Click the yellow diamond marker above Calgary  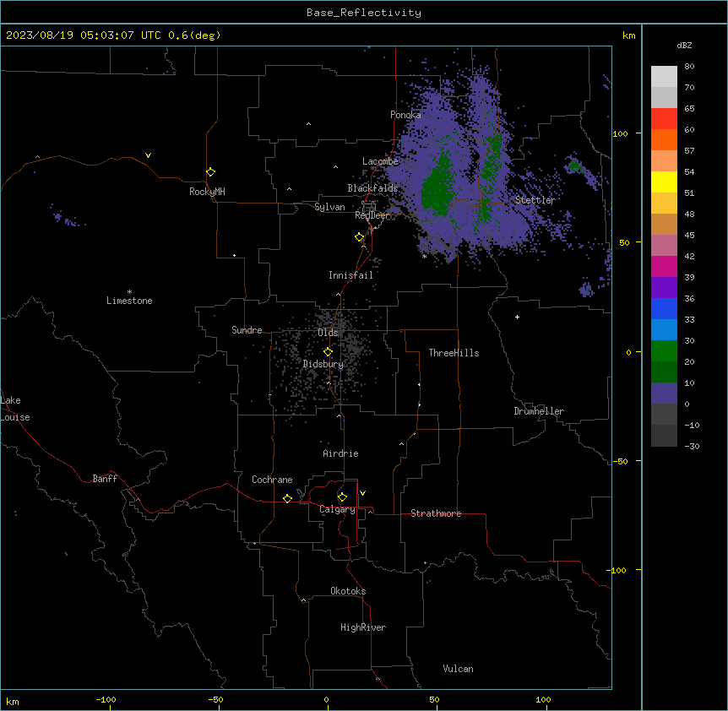pos(342,497)
